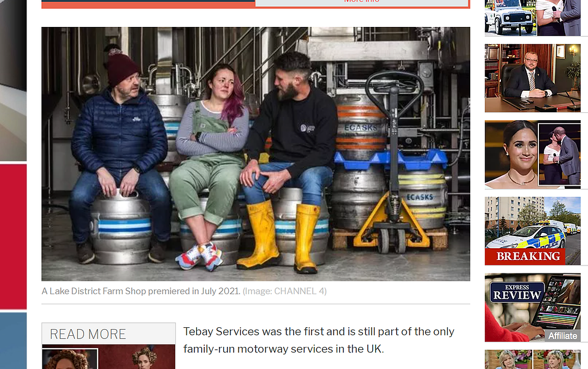Open the smiling woman portrait sidebar story
The image size is (588, 369).
pos(511,154)
